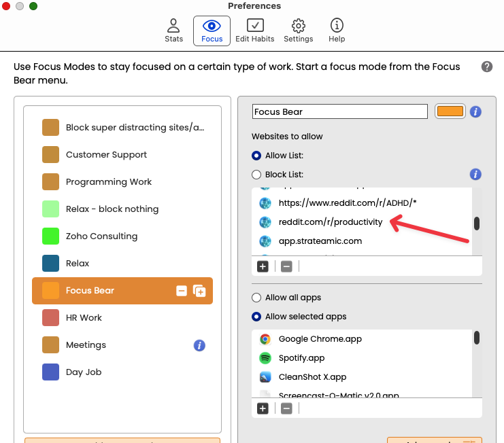Select Block super distracting sites focus mode
504x443 pixels.
pyautogui.click(x=122, y=128)
